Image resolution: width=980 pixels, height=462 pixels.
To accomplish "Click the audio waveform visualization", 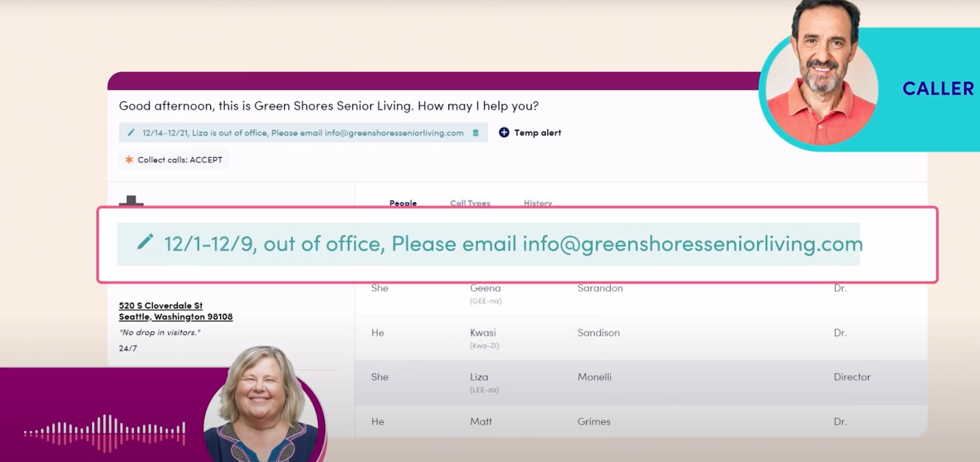I will coord(104,431).
